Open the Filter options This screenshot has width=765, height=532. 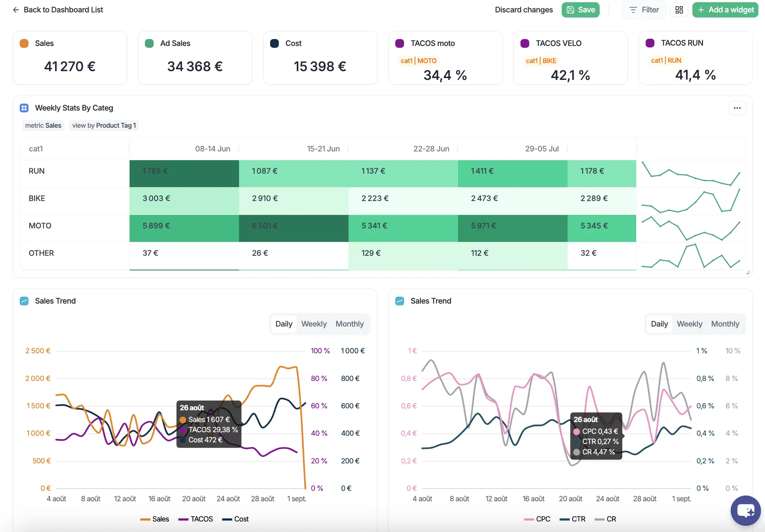point(644,10)
